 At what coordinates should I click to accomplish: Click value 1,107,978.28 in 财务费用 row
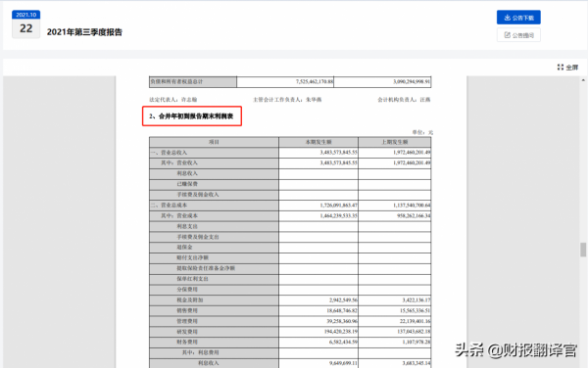pos(416,342)
